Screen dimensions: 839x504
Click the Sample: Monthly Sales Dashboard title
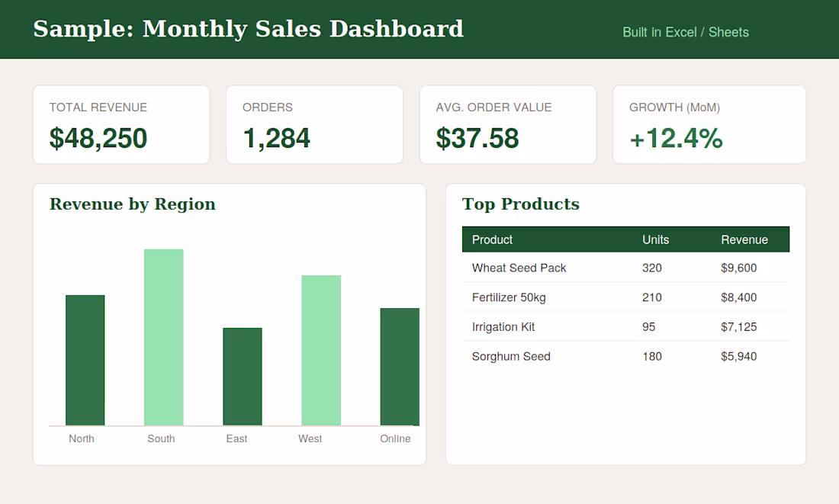coord(249,29)
